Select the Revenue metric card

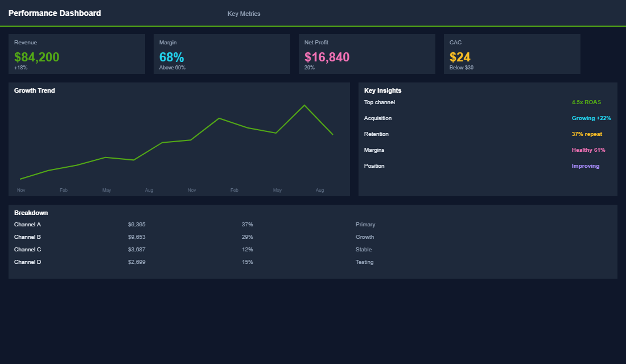point(77,54)
